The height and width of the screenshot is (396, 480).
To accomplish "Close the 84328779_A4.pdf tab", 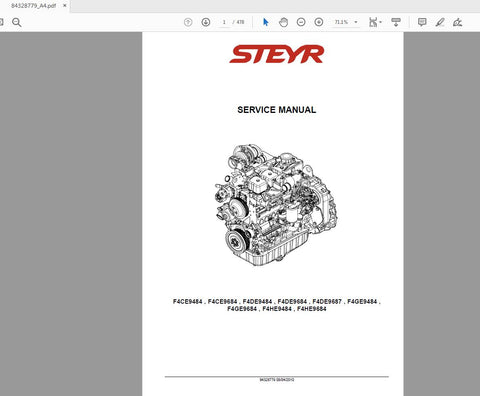I will [x=65, y=6].
